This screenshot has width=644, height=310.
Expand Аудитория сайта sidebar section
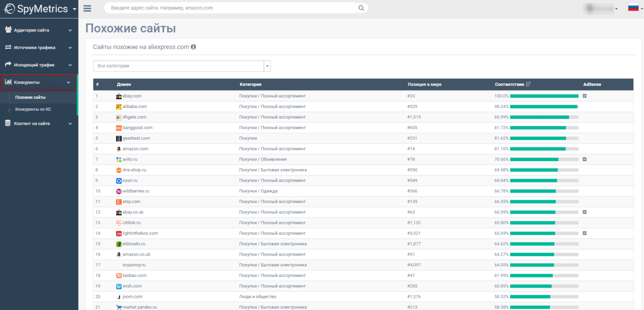click(39, 30)
